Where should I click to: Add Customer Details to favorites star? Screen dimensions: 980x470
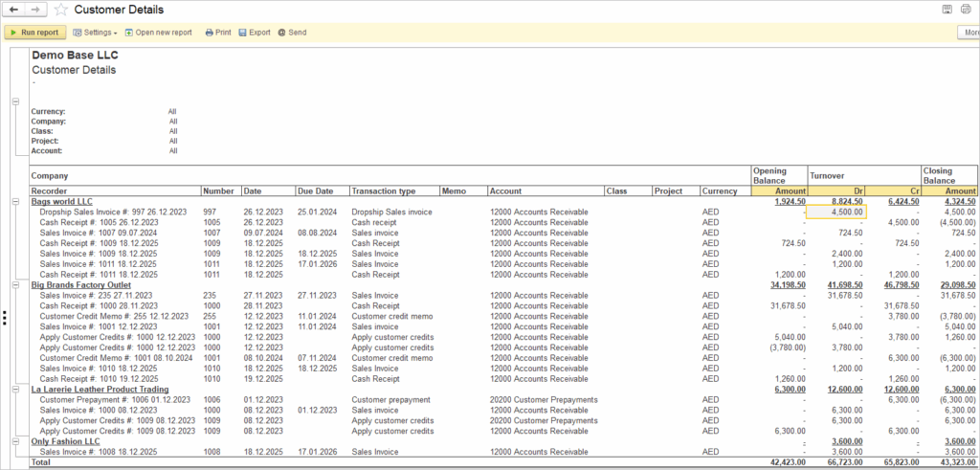coord(61,10)
